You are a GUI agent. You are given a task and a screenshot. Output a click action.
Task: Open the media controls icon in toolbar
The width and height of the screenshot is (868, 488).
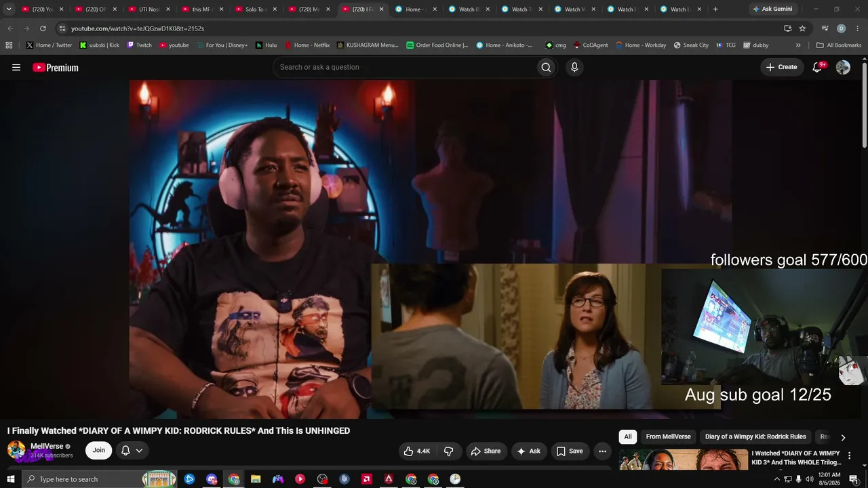click(825, 28)
